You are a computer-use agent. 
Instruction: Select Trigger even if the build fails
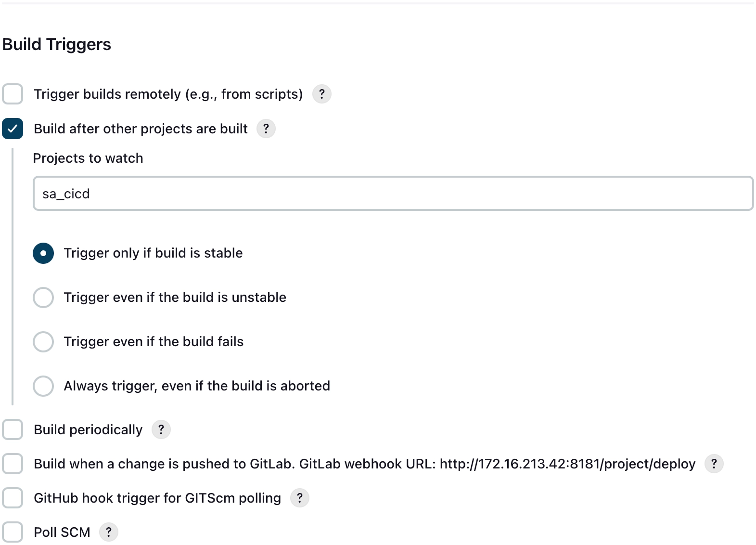tap(43, 342)
